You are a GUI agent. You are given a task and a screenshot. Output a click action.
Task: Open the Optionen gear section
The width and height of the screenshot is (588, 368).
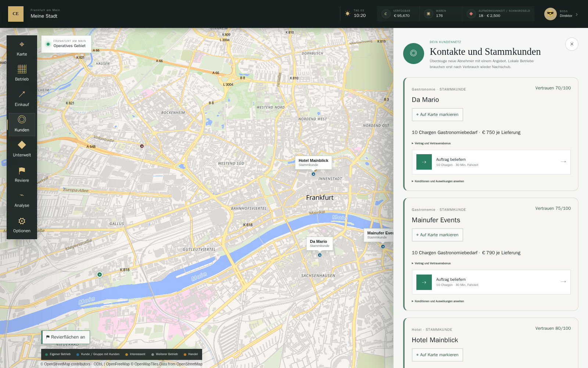point(22,226)
